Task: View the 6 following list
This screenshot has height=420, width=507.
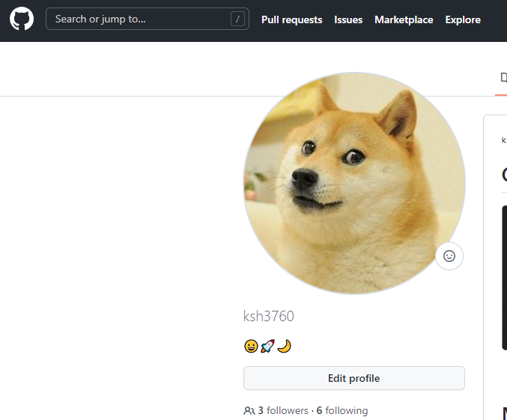Action: 342,410
